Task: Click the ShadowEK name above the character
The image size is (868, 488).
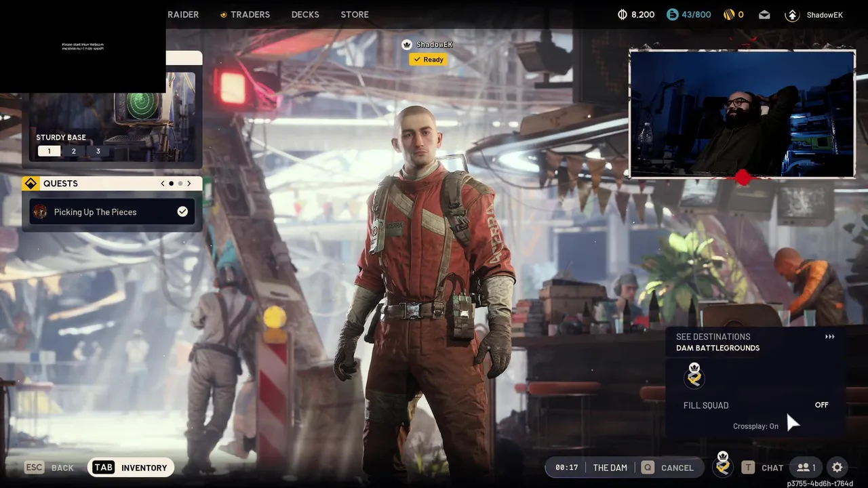Action: tap(434, 45)
